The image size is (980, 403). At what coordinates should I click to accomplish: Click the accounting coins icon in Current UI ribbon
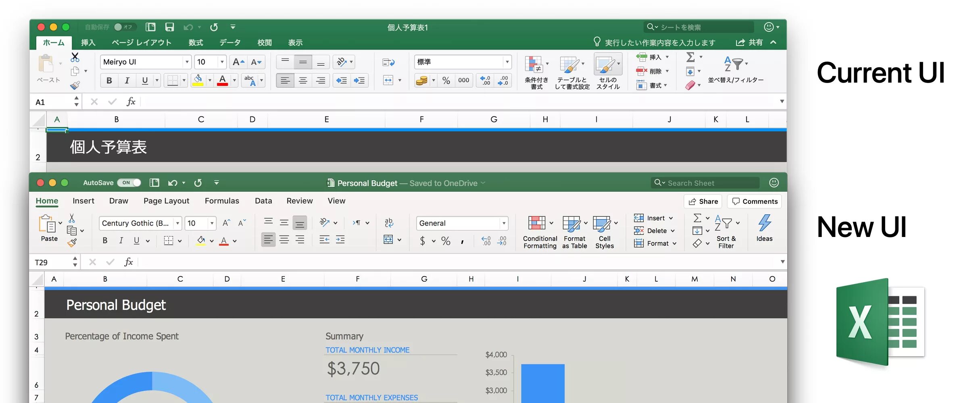(421, 81)
